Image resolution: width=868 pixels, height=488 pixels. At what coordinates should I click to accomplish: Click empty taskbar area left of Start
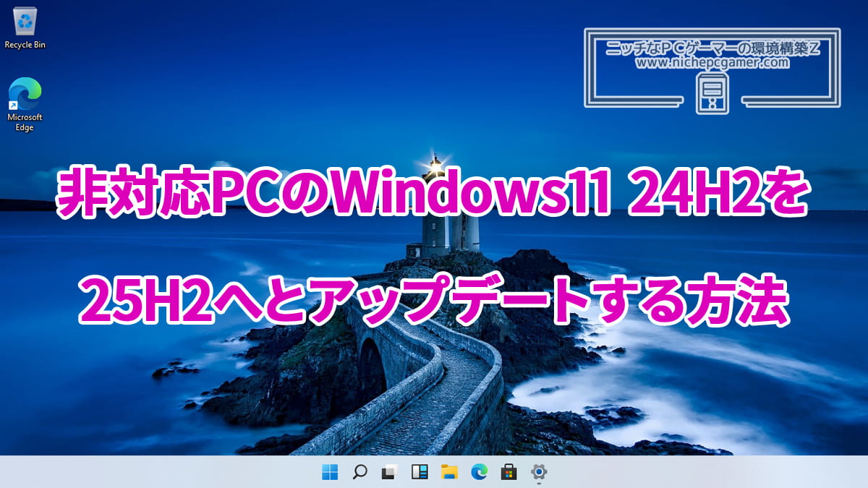145,472
